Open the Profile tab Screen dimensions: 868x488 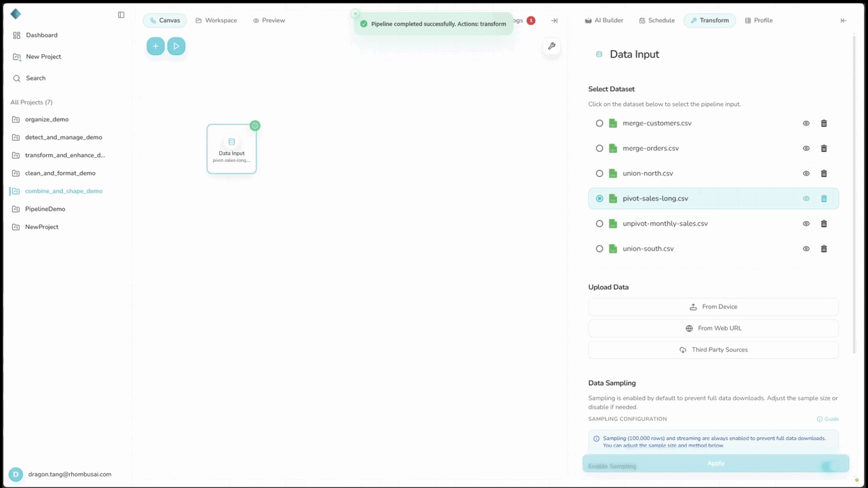coord(759,20)
